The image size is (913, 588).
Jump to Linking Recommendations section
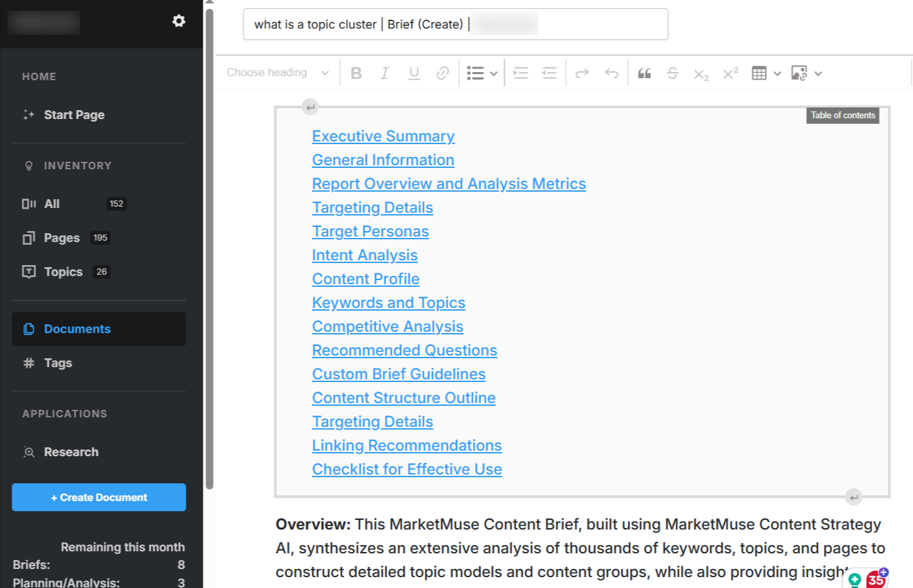tap(407, 446)
